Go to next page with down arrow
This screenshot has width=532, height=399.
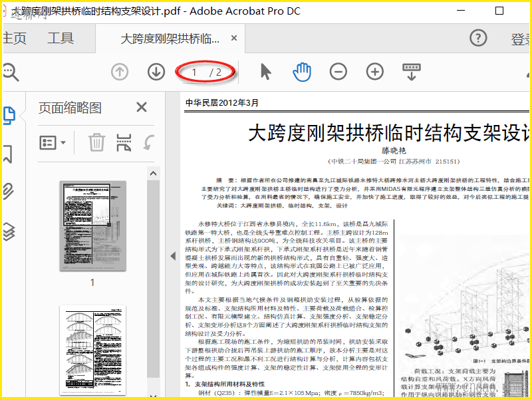pyautogui.click(x=156, y=72)
